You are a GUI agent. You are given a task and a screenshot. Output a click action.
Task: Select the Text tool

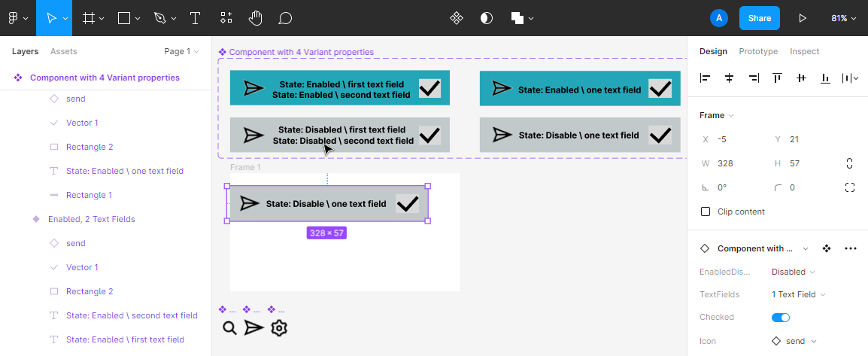195,18
